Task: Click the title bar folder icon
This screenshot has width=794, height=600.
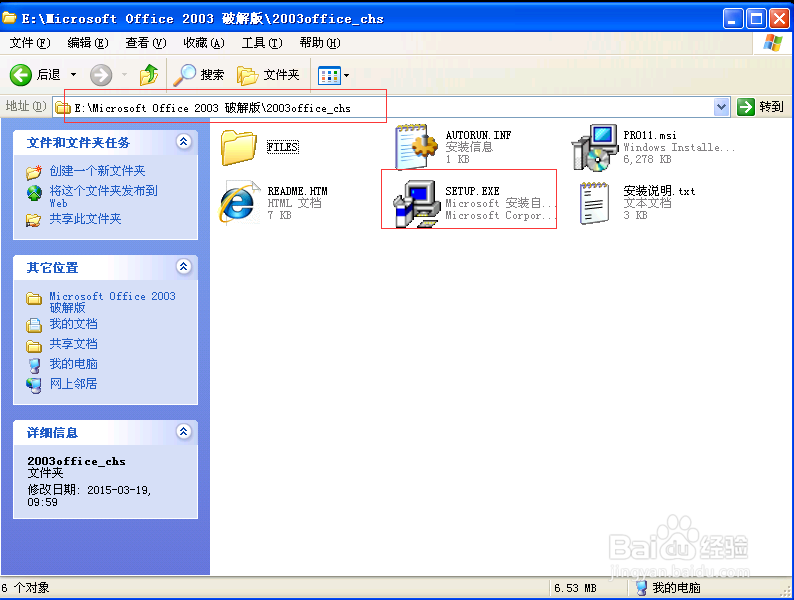Action: (9, 18)
